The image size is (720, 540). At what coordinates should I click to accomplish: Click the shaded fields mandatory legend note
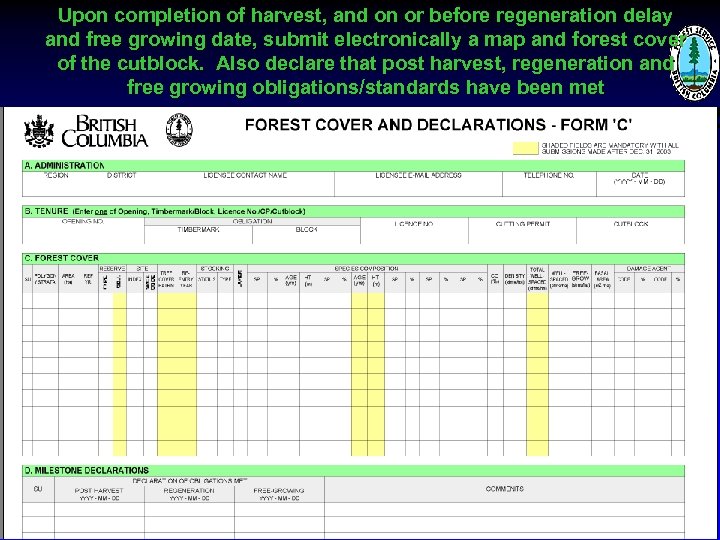[610, 148]
